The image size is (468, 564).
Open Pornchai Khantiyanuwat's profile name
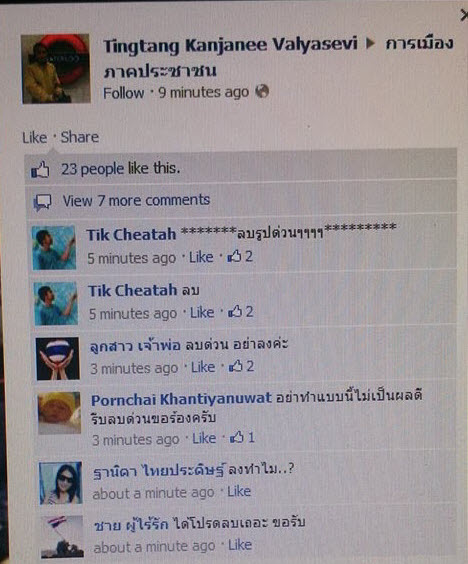[181, 399]
